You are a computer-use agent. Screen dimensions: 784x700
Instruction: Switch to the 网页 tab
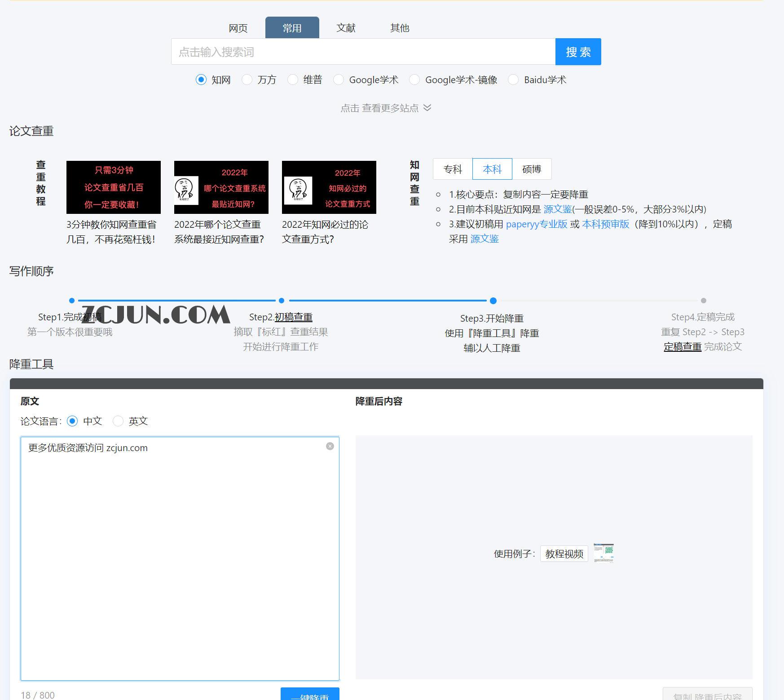(x=238, y=27)
